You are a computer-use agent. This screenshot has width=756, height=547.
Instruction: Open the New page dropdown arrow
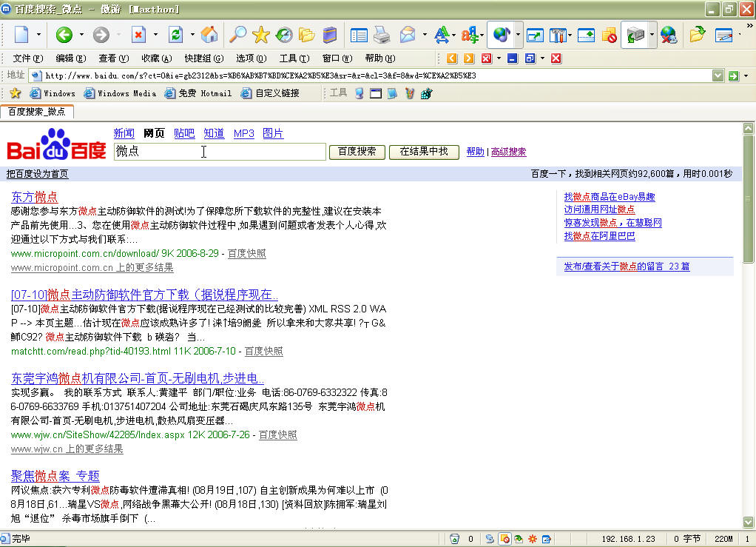(38, 35)
